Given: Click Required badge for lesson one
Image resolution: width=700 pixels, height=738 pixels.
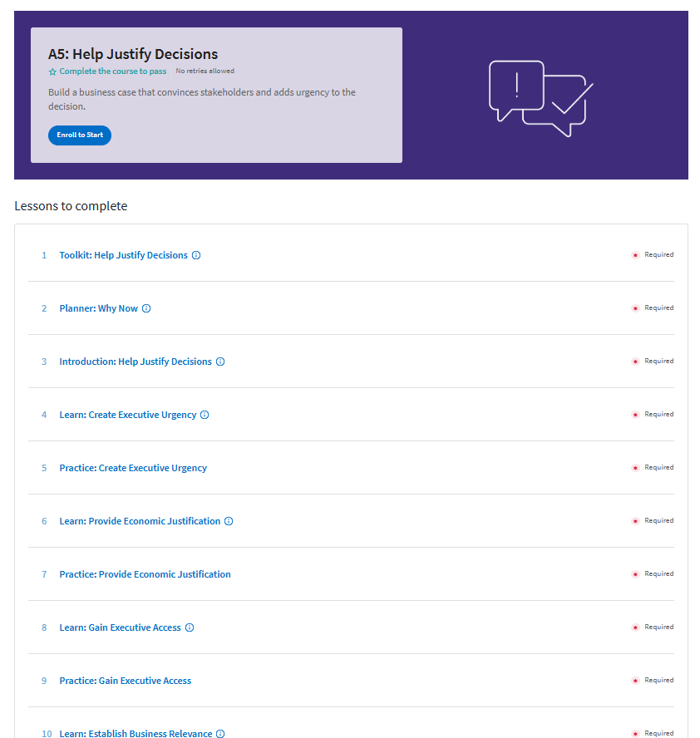Looking at the screenshot, I should (653, 254).
